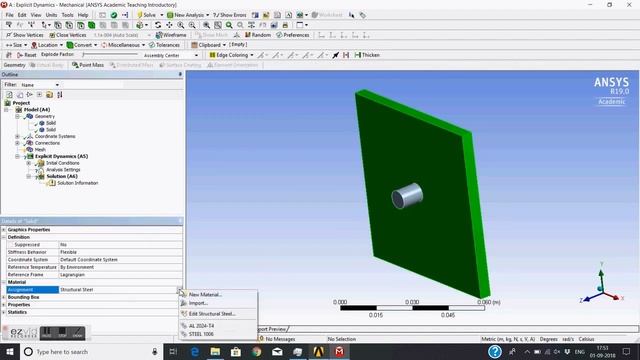Toggle Wireframe display mode
Image resolution: width=640 pixels, height=360 pixels.
coord(171,35)
